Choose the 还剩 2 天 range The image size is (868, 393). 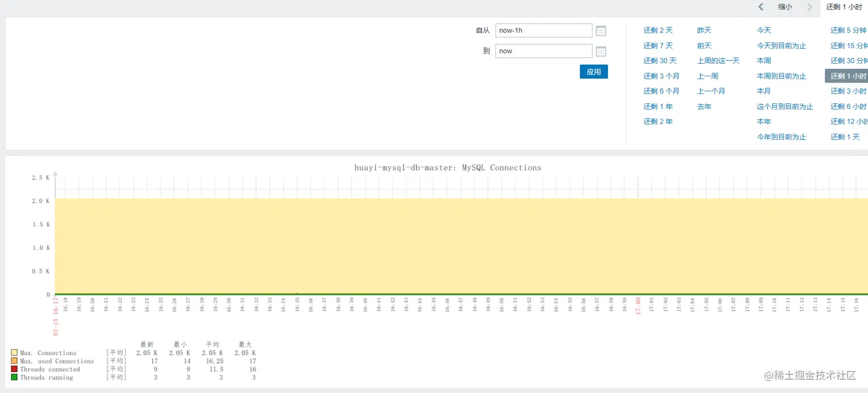[658, 30]
